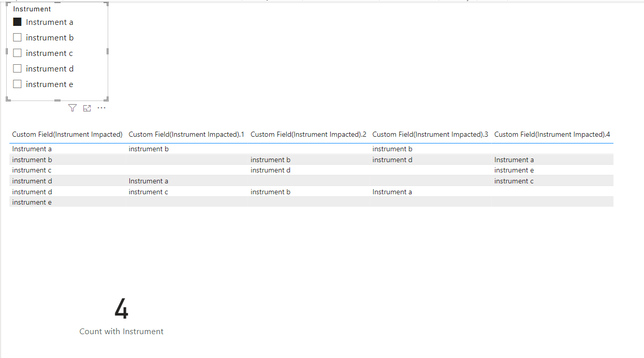Open the slicer's More options ellipsis

coord(101,108)
